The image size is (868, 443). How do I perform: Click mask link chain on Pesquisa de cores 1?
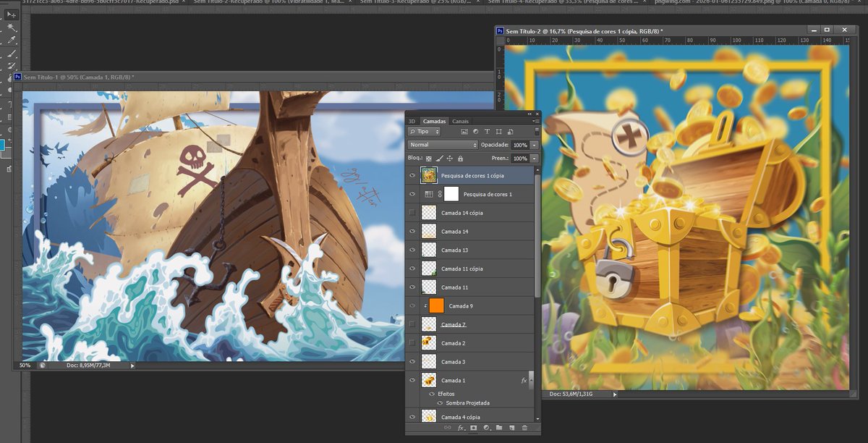pos(439,194)
